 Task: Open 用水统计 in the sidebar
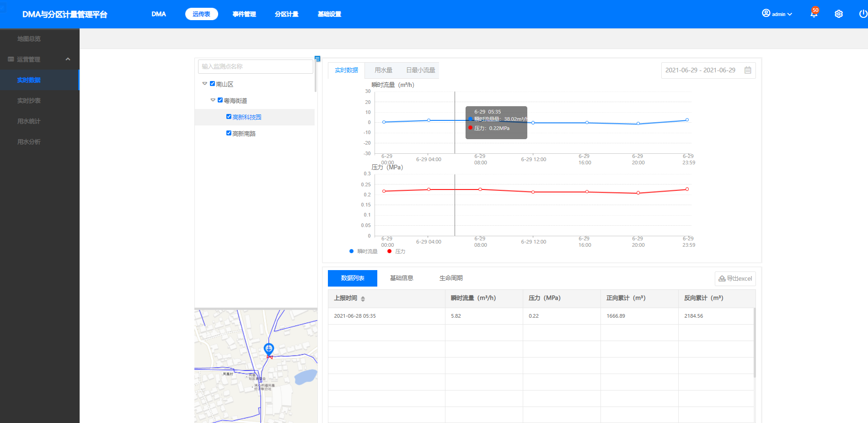click(29, 121)
